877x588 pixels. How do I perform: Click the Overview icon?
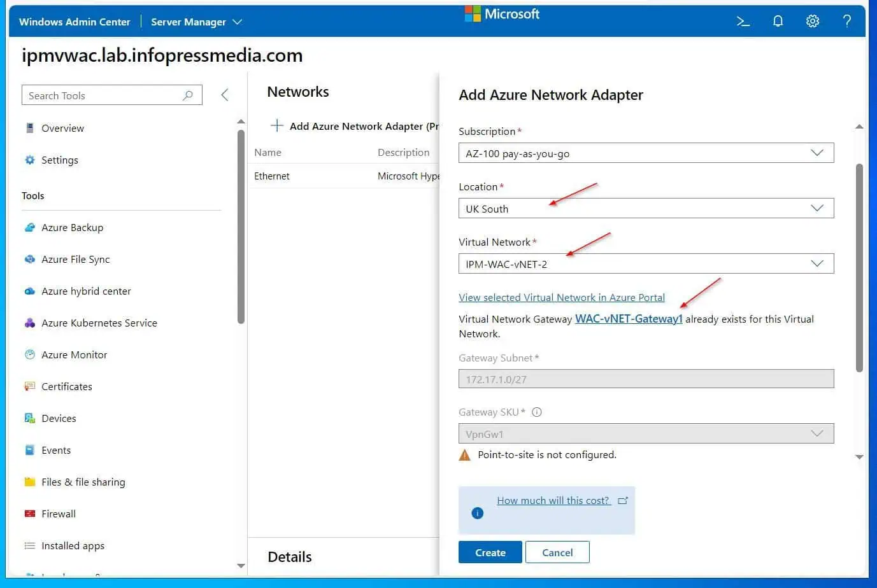click(29, 128)
